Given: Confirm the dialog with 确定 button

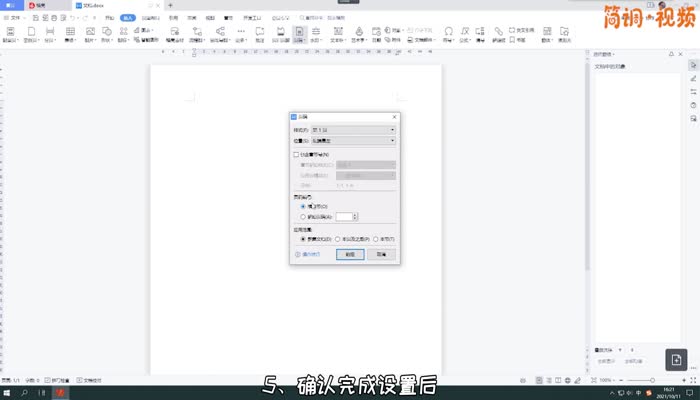Looking at the screenshot, I should [348, 255].
